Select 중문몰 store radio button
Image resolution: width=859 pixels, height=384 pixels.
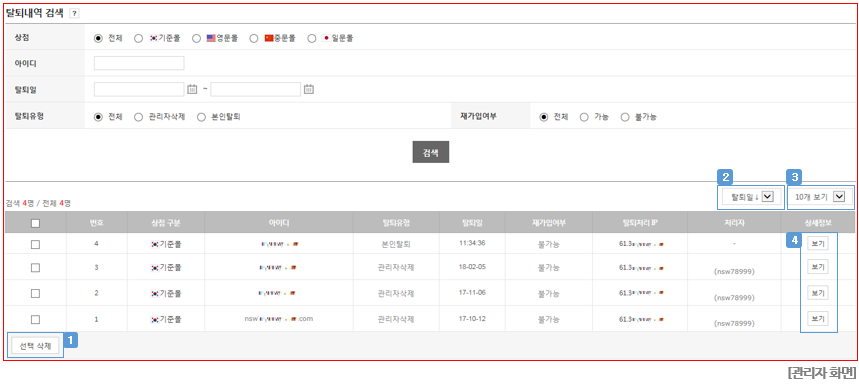254,38
